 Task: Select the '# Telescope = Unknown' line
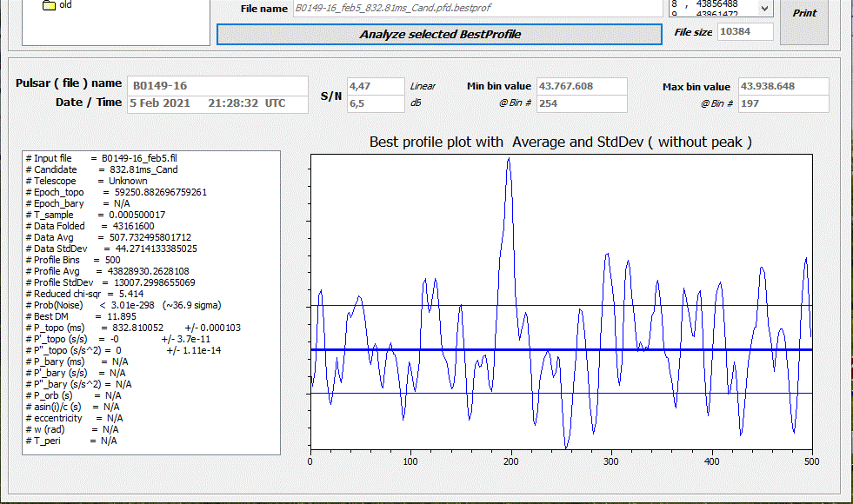[86, 181]
